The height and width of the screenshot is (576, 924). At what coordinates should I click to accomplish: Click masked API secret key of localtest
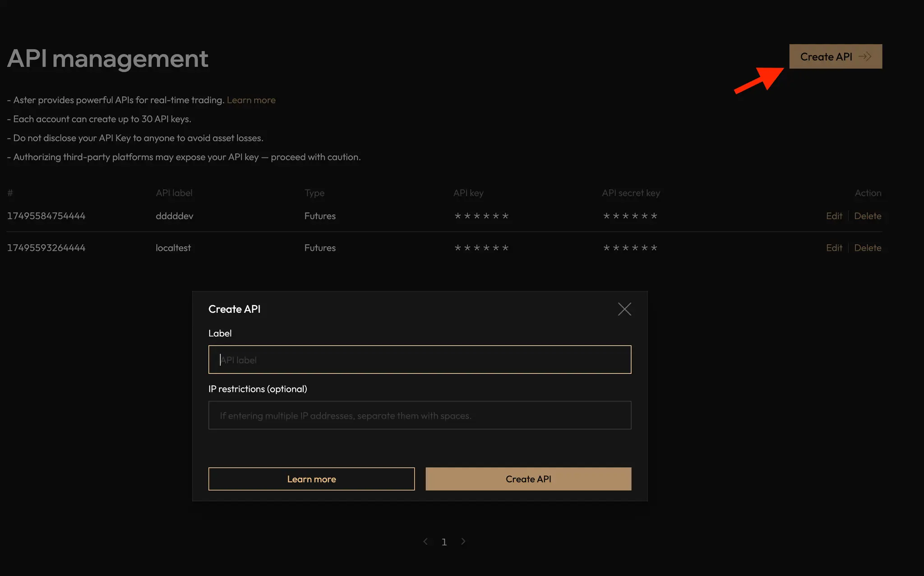tap(630, 248)
